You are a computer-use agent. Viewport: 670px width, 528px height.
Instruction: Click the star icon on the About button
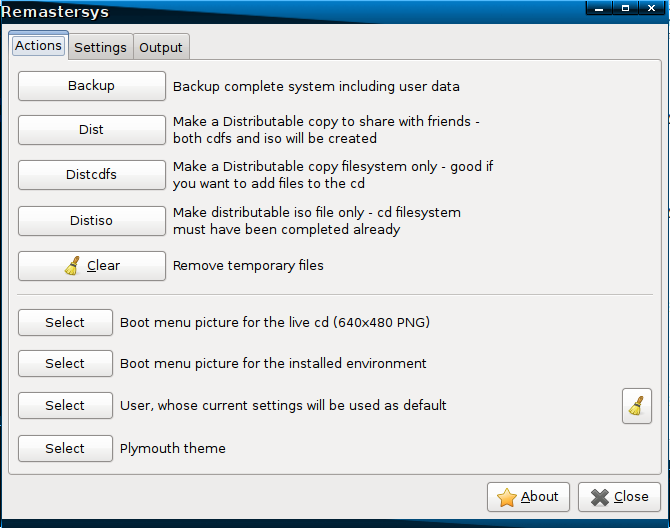click(x=507, y=497)
